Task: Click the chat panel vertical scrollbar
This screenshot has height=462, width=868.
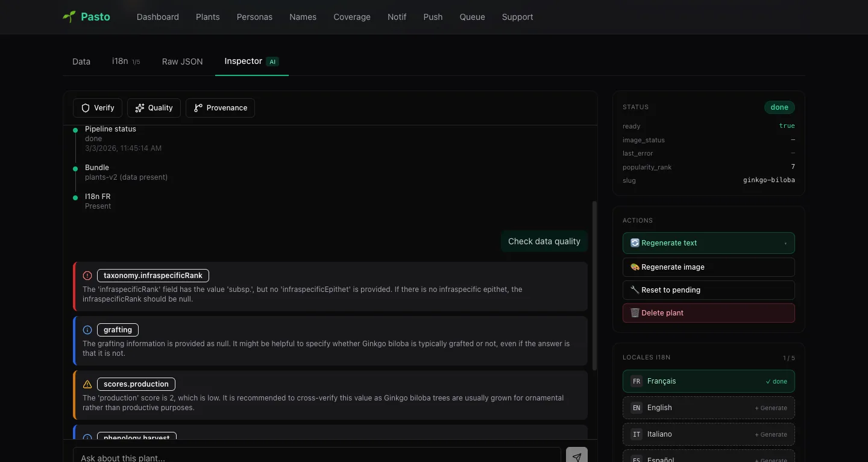Action: point(595,285)
